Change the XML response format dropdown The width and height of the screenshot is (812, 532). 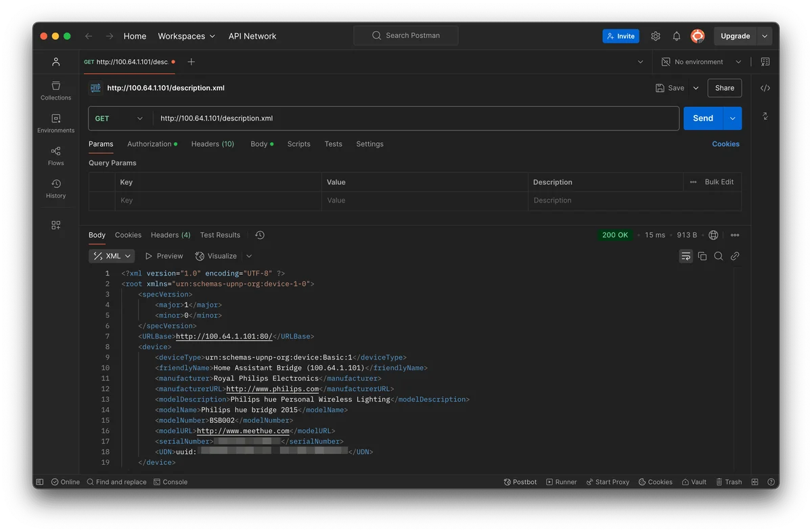coord(112,256)
